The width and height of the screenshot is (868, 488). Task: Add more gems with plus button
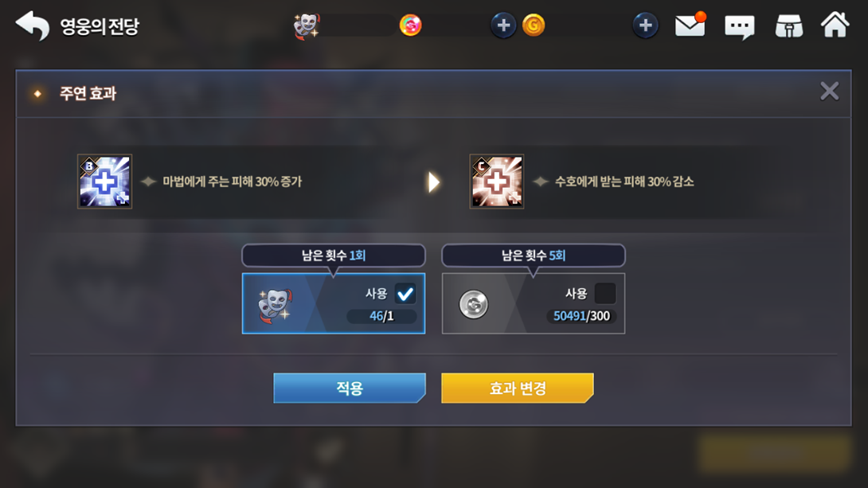click(x=503, y=25)
